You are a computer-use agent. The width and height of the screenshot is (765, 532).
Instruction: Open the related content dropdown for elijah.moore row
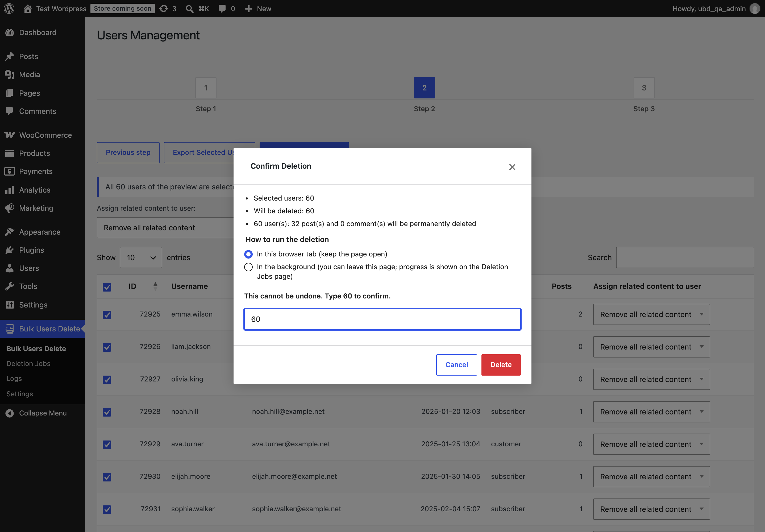pos(651,477)
